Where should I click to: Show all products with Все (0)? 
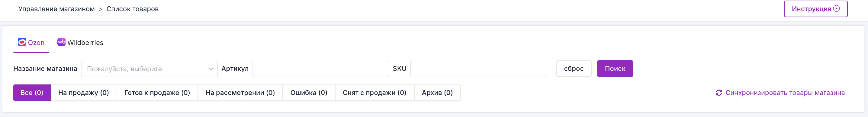coord(32,93)
